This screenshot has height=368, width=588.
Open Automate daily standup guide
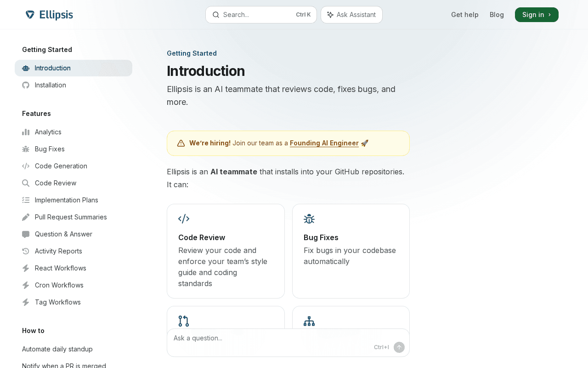pyautogui.click(x=73, y=349)
